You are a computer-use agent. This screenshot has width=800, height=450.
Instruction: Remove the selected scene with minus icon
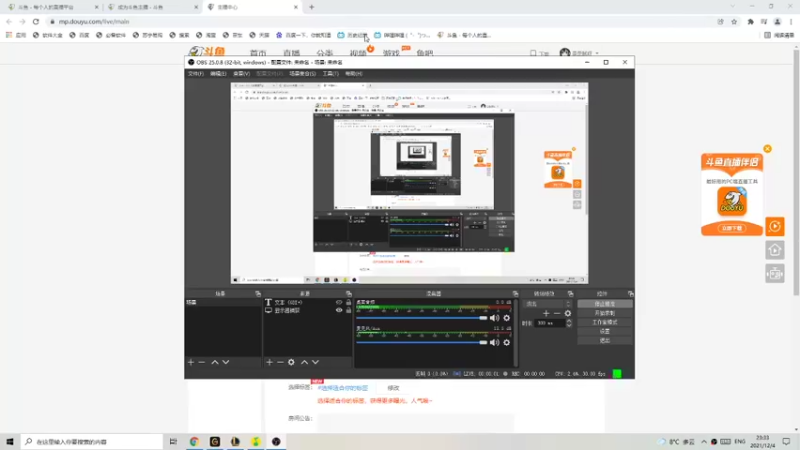202,362
